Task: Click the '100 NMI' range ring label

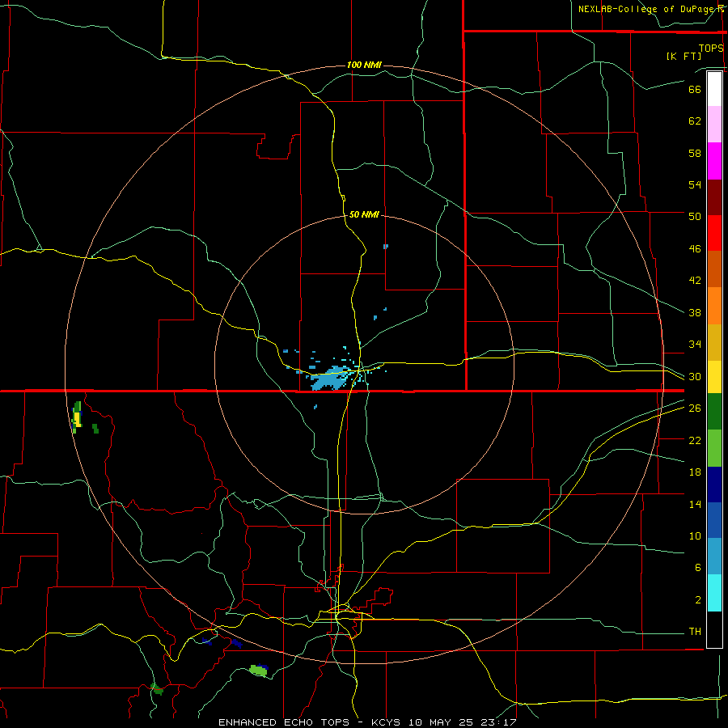Action: coord(364,65)
